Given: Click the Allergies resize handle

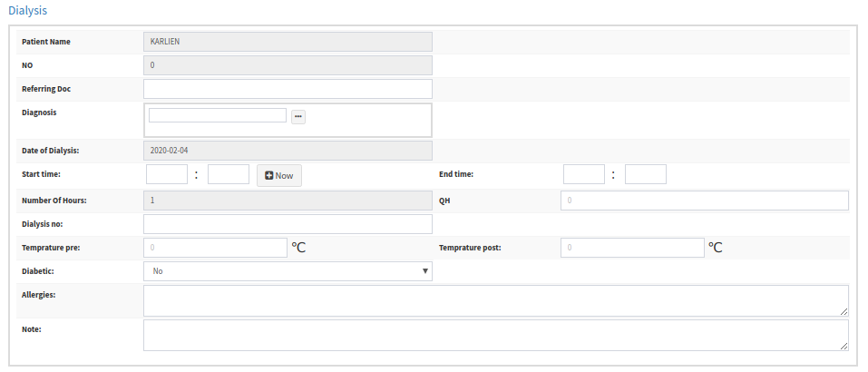Looking at the screenshot, I should pyautogui.click(x=844, y=312).
